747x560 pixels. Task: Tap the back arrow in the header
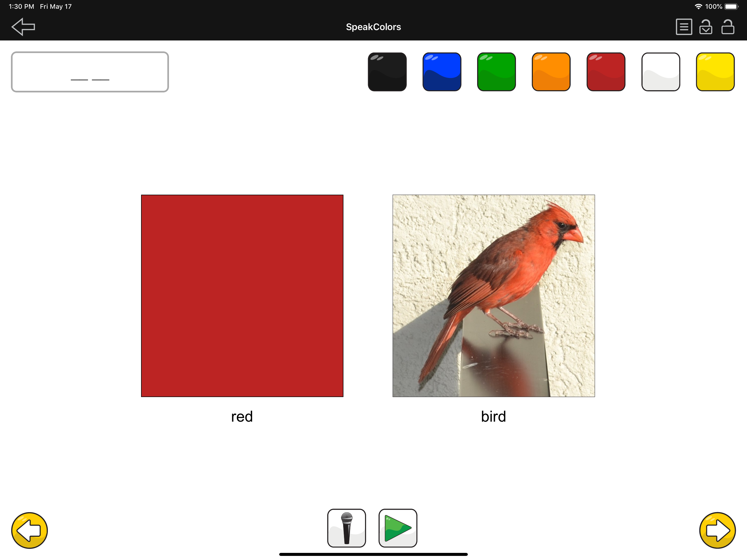pos(23,27)
